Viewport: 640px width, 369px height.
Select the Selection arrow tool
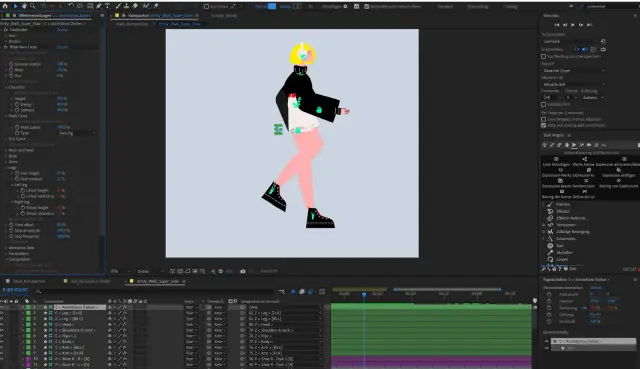(16, 6)
